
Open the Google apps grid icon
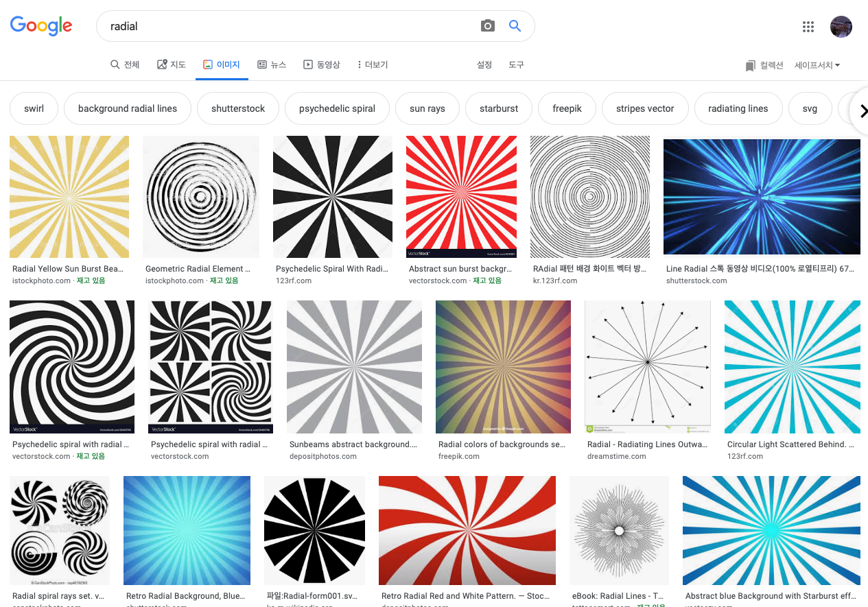coord(808,27)
